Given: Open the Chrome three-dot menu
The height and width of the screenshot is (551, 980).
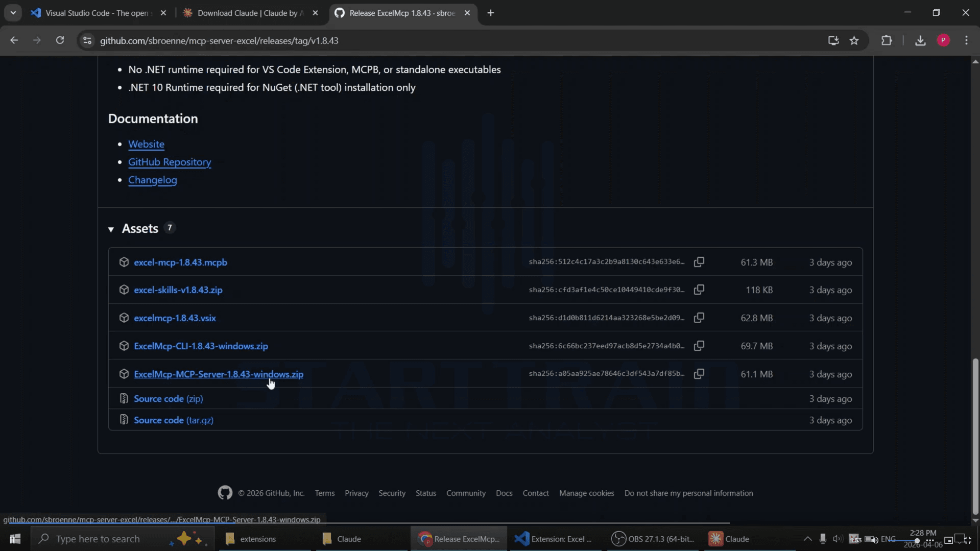Looking at the screenshot, I should pos(966,40).
